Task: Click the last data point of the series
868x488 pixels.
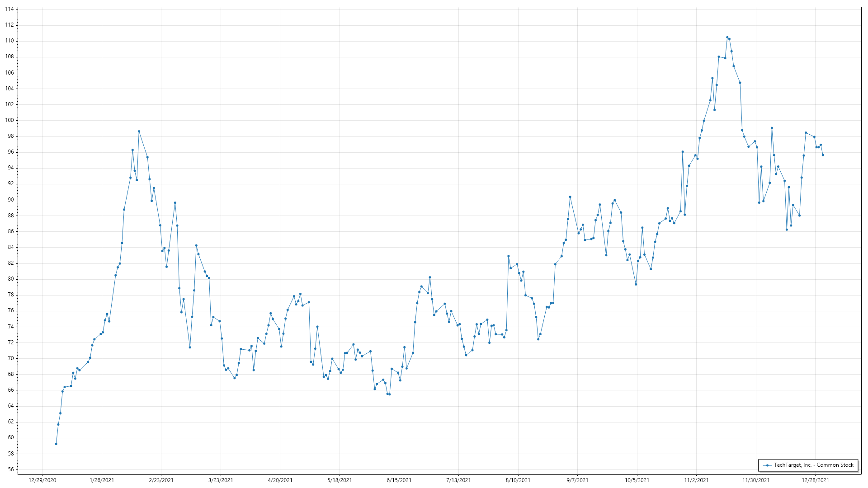Action: [x=823, y=155]
